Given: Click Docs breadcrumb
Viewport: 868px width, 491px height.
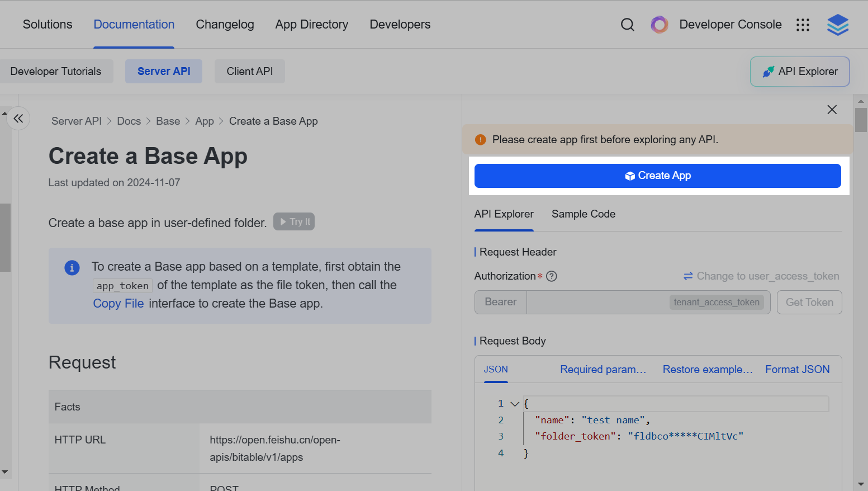Looking at the screenshot, I should [x=129, y=121].
